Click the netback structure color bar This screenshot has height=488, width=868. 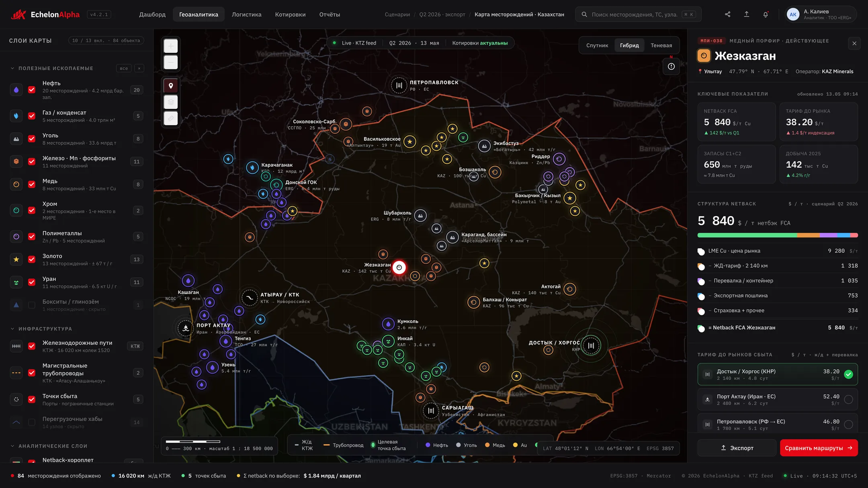click(x=778, y=235)
